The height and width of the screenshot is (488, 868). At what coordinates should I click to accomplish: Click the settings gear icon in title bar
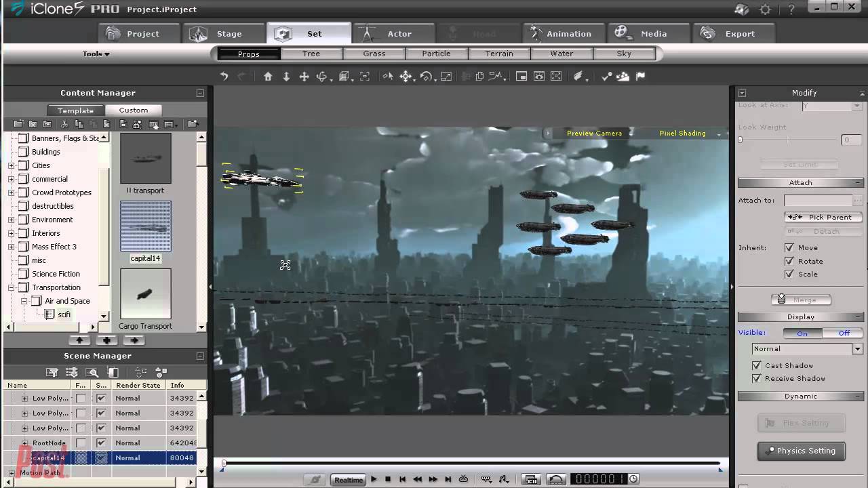pyautogui.click(x=766, y=9)
